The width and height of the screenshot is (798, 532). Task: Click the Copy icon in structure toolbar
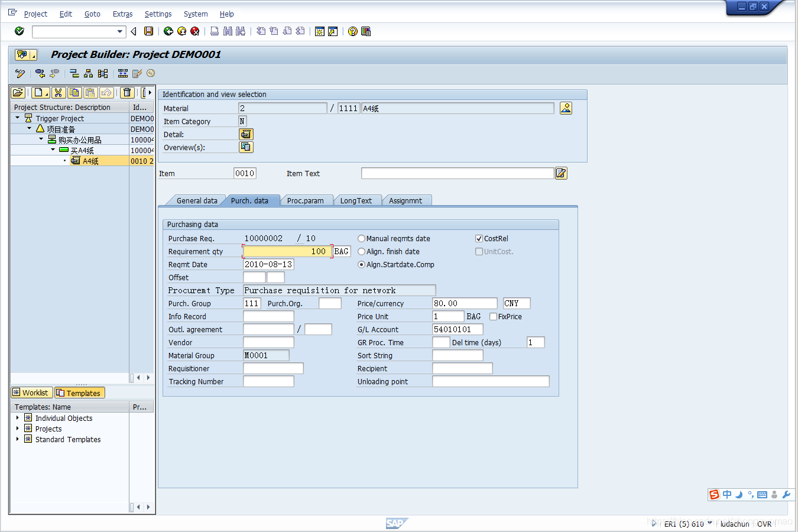point(74,92)
